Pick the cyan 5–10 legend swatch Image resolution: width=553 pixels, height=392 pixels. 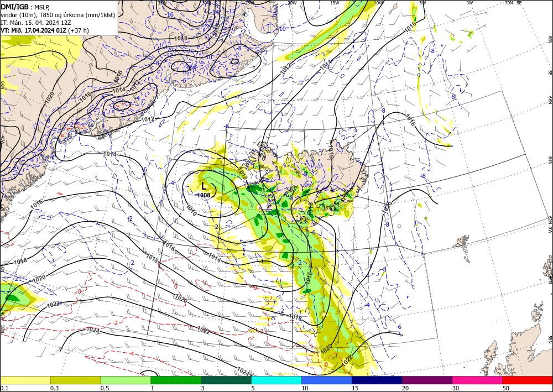coord(276,380)
